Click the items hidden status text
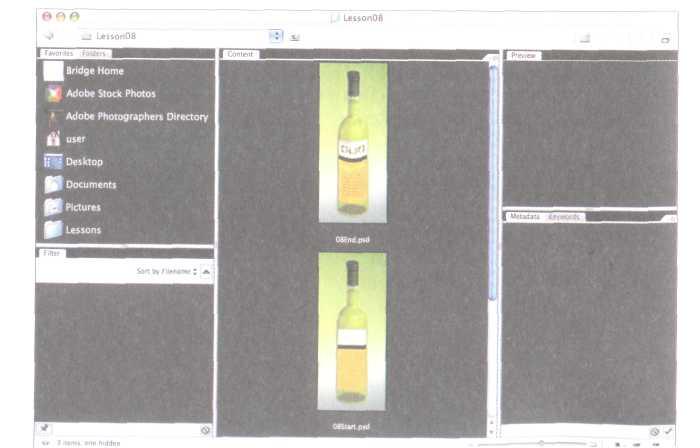Image resolution: width=700 pixels, height=448 pixels. point(88,443)
